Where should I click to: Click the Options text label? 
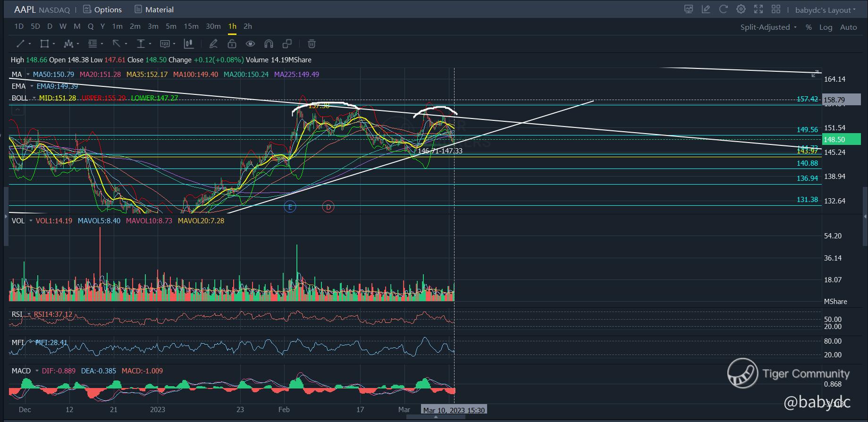108,9
